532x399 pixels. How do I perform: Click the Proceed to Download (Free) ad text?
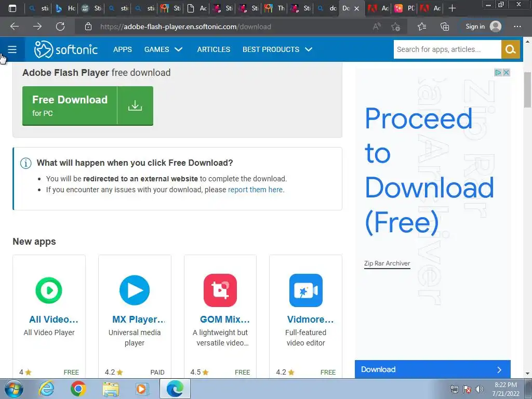[429, 170]
